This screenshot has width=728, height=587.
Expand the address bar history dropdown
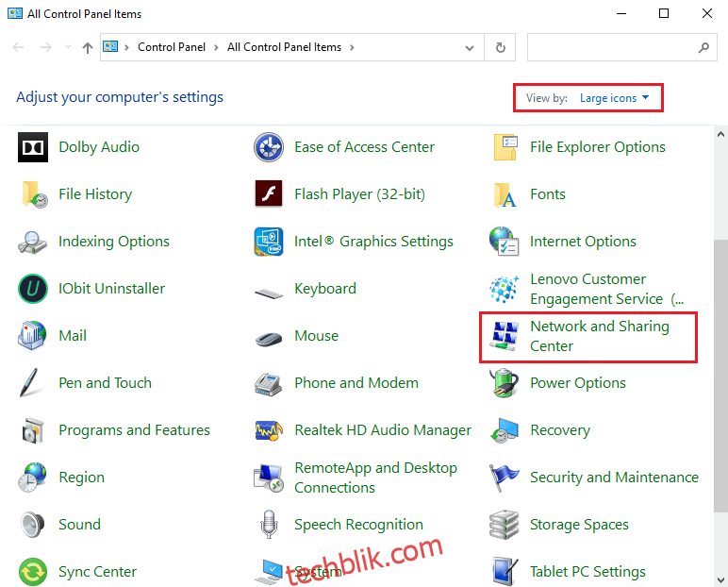pos(470,47)
